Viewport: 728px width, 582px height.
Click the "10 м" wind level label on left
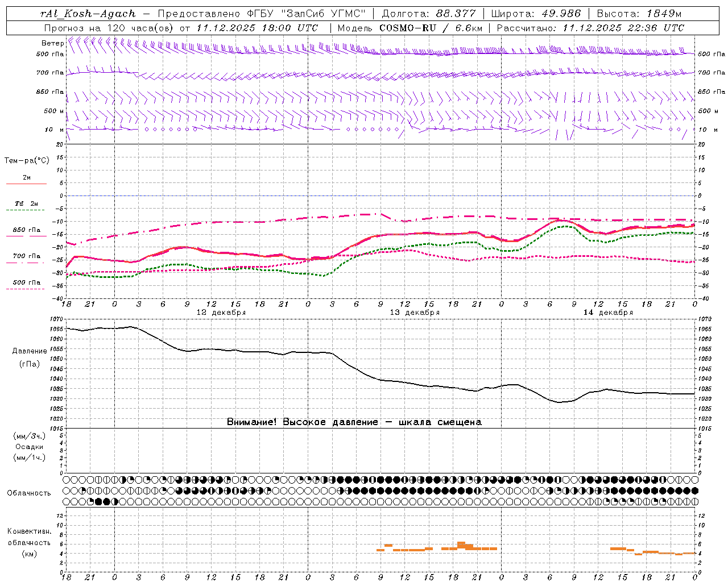coord(54,130)
